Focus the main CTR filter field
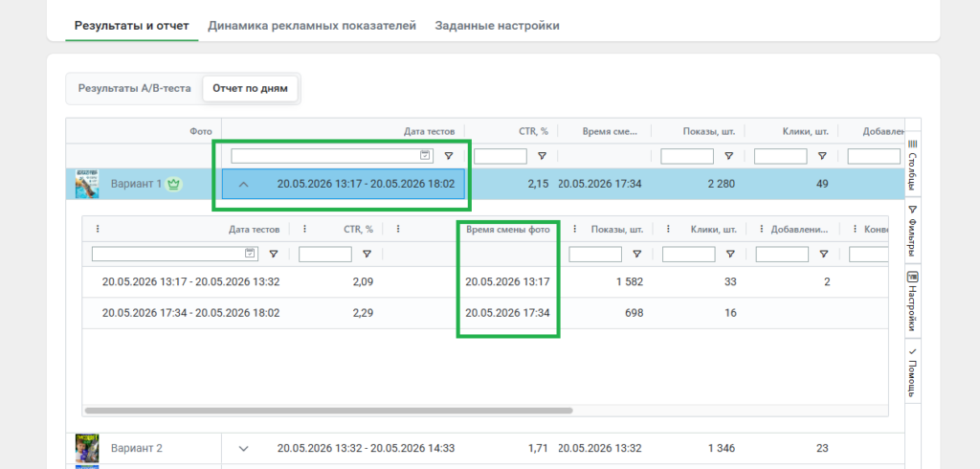The width and height of the screenshot is (980, 469). 501,156
